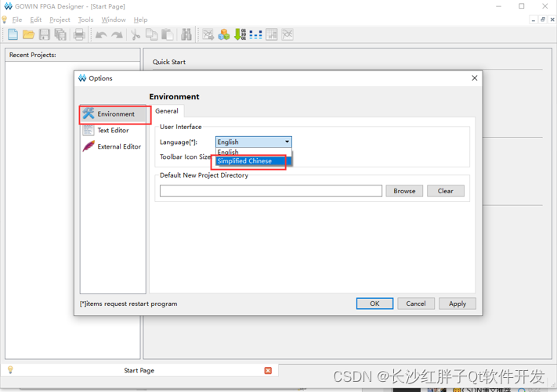The width and height of the screenshot is (557, 392).
Task: Click the New File toolbar icon
Action: point(13,34)
